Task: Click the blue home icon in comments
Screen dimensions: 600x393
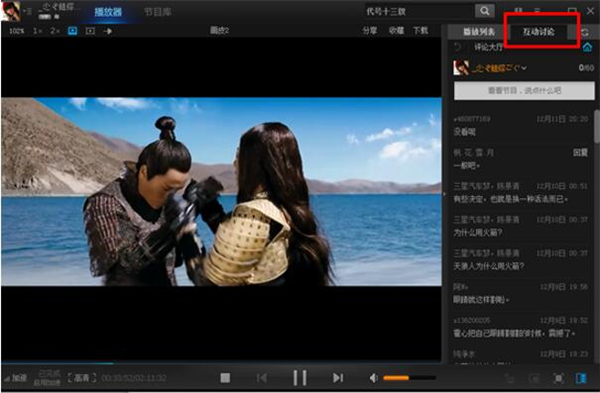Action: (587, 47)
